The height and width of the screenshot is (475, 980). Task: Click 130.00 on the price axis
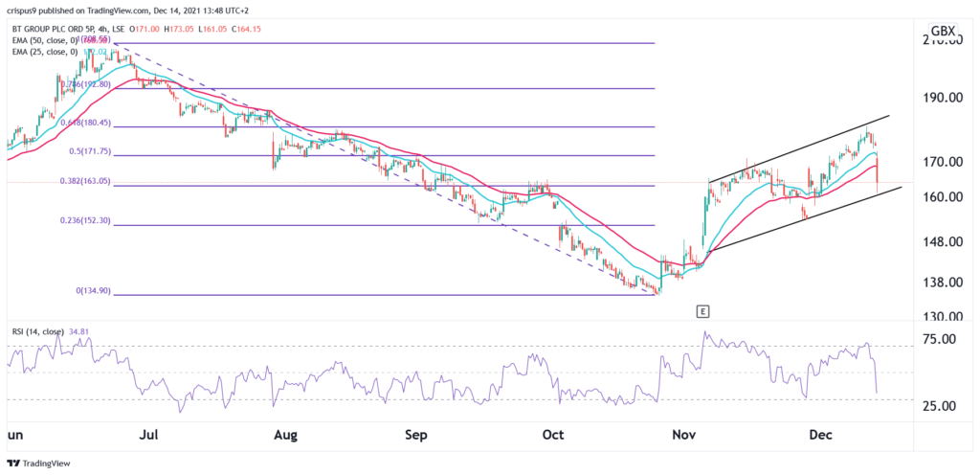coord(942,317)
